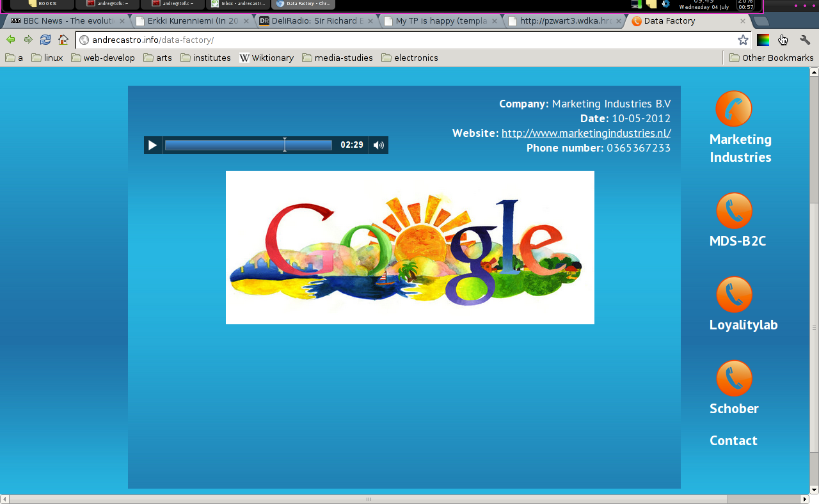
Task: Open the Schober sidebar link
Action: [x=734, y=409]
